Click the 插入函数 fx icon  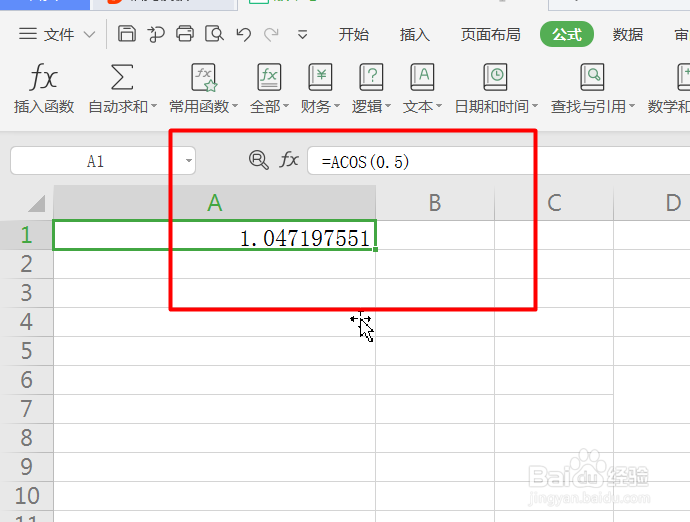click(44, 77)
